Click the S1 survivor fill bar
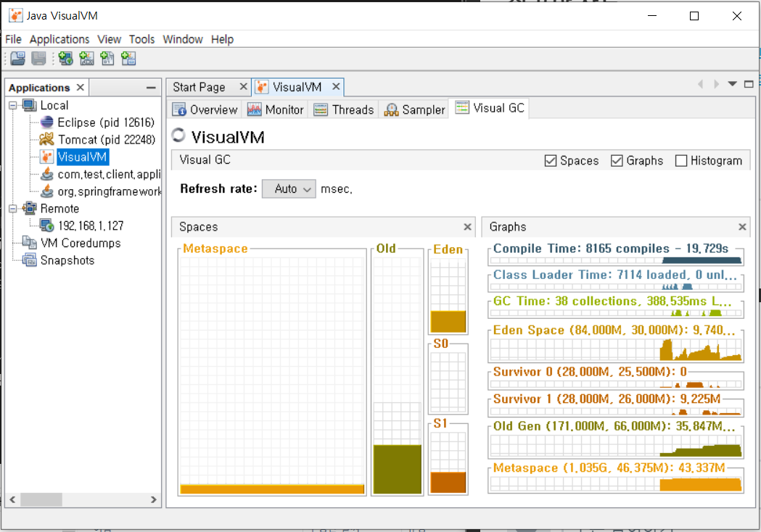 click(448, 483)
